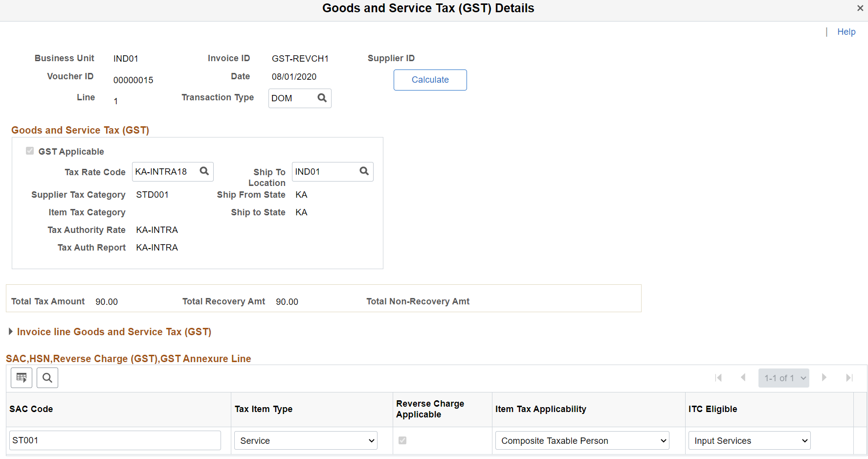
Task: Go to next row using pagination arrow
Action: pos(824,377)
